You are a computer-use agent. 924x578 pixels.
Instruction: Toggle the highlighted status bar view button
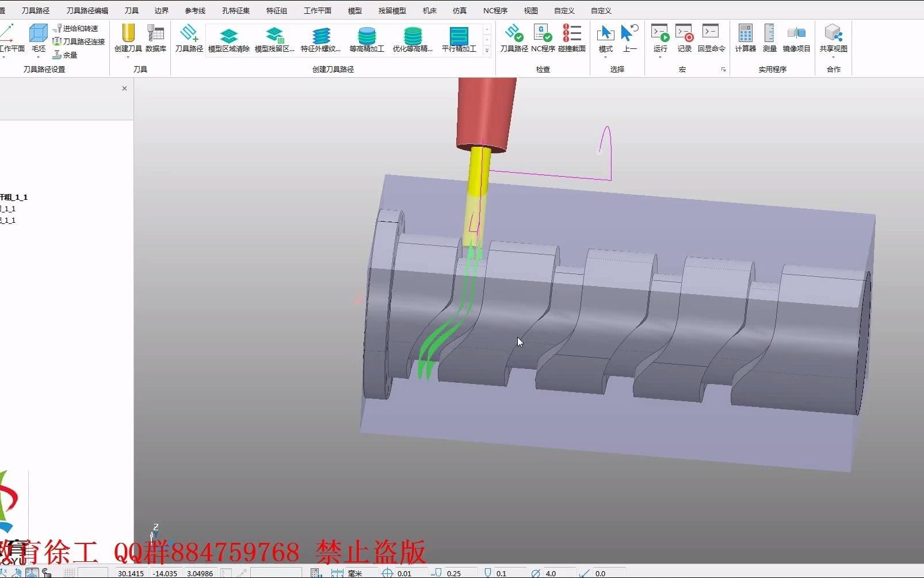point(32,573)
